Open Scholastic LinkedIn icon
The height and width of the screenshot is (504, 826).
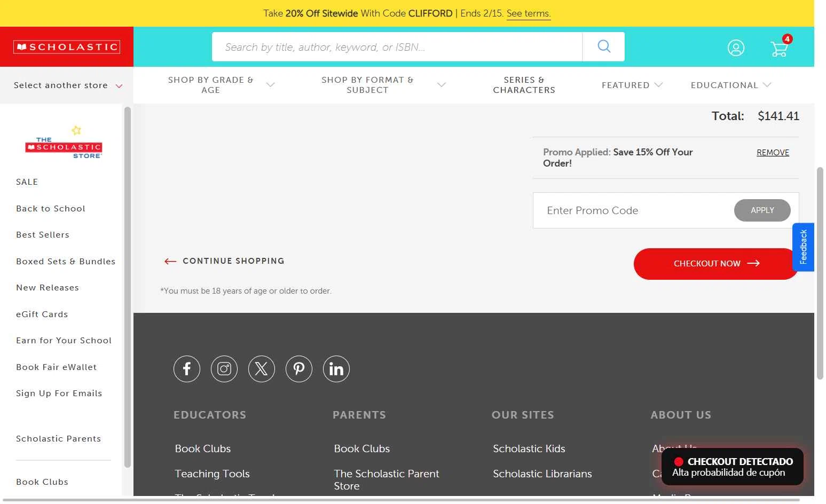(336, 369)
